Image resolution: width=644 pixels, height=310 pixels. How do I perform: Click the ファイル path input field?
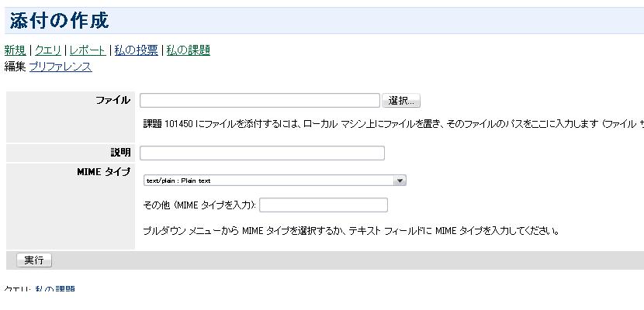[x=260, y=101]
